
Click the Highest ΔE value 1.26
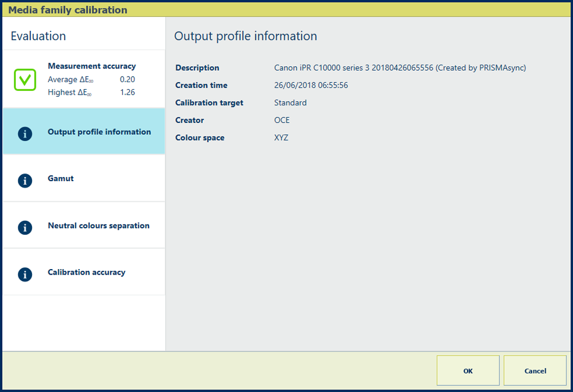pos(127,92)
